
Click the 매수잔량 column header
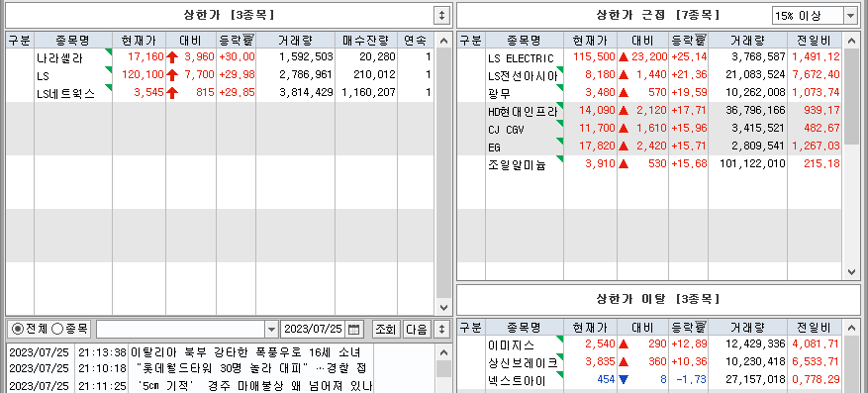click(x=366, y=40)
